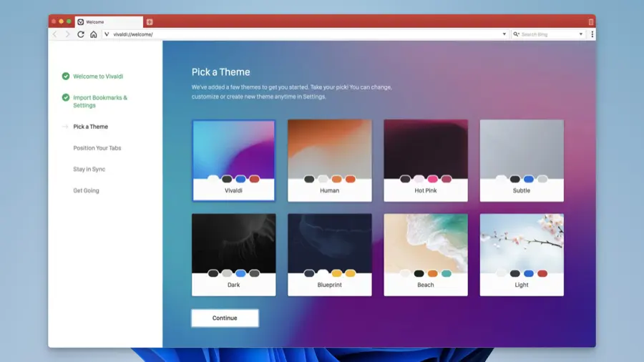Click the blue swatch on Vivaldi theme

(240, 179)
